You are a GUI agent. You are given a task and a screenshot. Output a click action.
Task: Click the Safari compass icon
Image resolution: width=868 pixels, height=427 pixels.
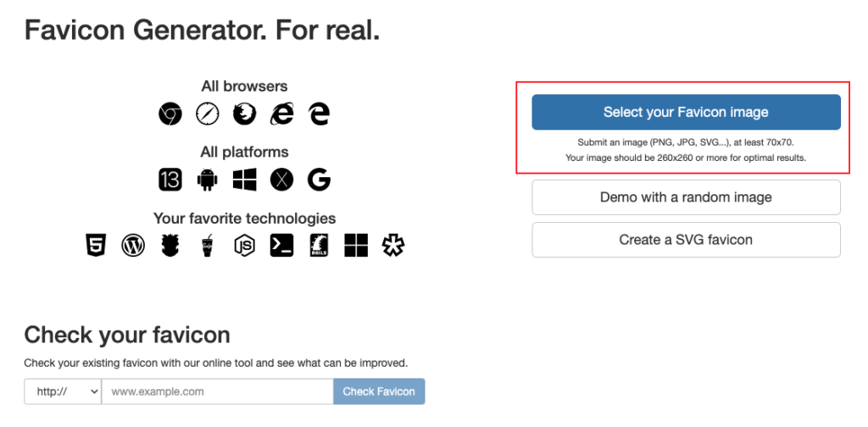pos(207,114)
